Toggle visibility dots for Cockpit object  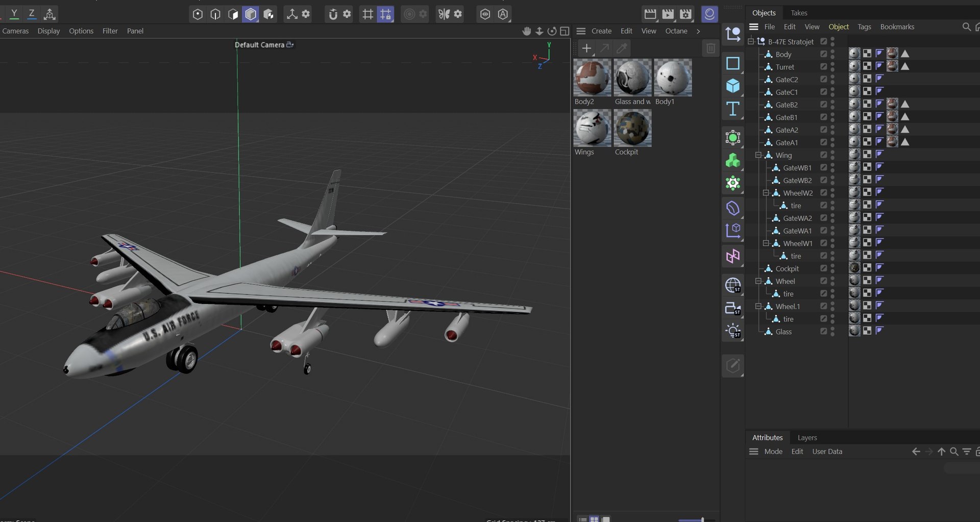832,268
